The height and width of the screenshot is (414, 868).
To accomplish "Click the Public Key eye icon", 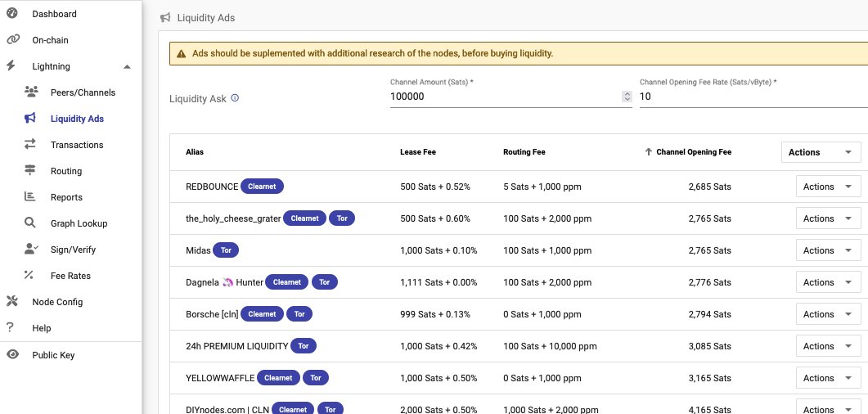I will [x=12, y=355].
